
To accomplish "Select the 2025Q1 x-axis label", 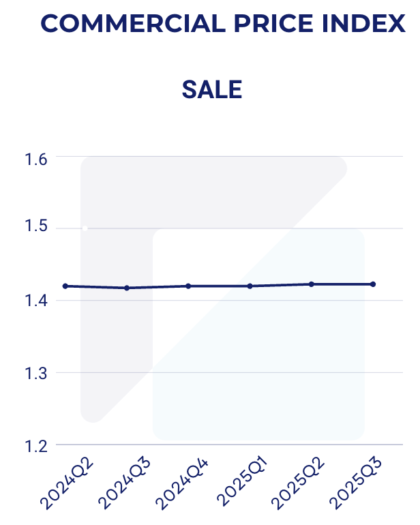I will pyautogui.click(x=252, y=484).
